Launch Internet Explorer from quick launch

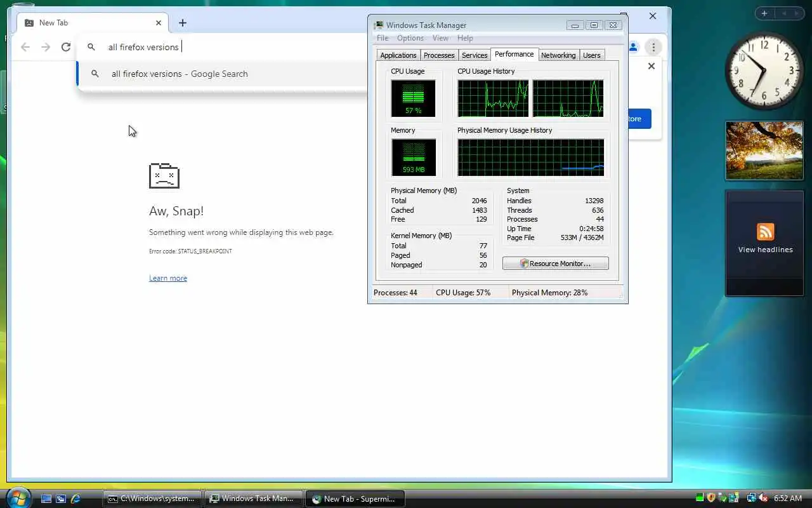pyautogui.click(x=75, y=499)
